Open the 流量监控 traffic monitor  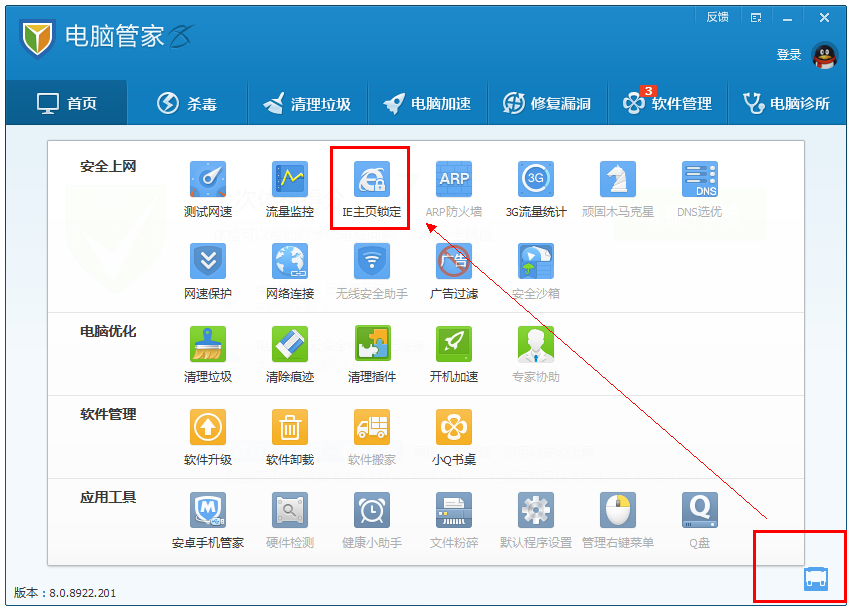290,189
